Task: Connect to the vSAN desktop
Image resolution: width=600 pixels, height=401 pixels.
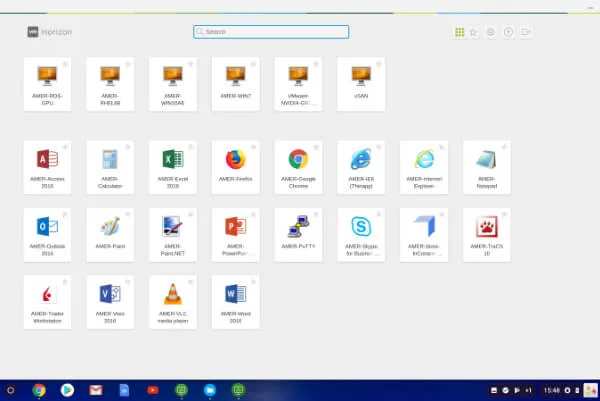Action: [361, 84]
